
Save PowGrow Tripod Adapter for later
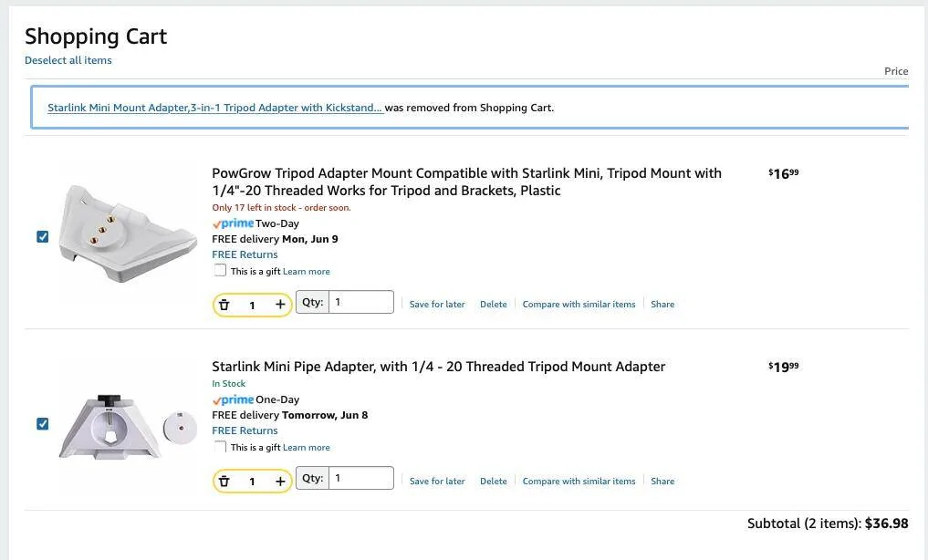coord(437,304)
